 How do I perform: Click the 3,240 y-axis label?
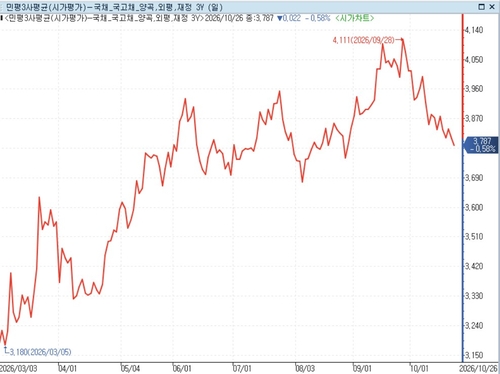pyautogui.click(x=474, y=325)
